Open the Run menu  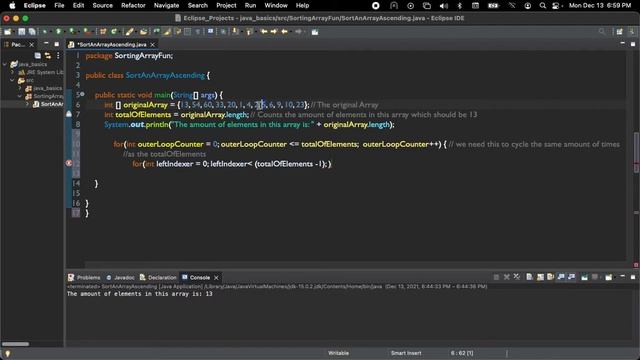click(250, 5)
